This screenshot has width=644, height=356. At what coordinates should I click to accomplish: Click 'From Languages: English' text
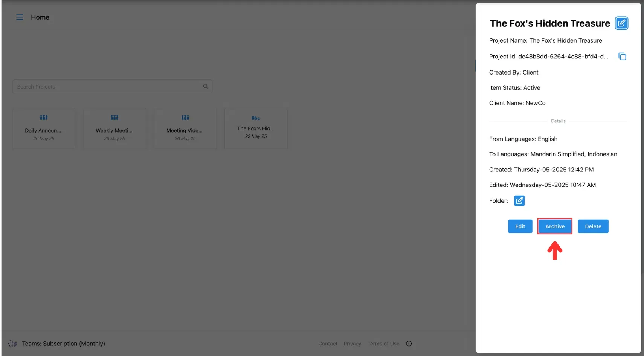tap(523, 139)
